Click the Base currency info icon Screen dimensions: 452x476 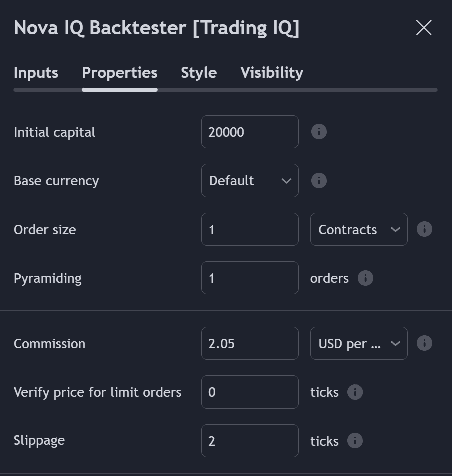[x=319, y=181]
